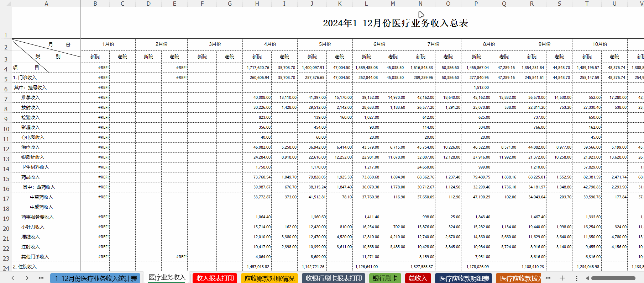Select column H header

tap(257, 4)
